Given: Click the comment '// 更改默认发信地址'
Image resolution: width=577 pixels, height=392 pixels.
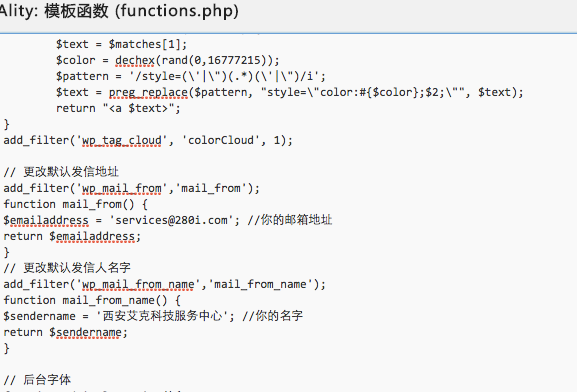Looking at the screenshot, I should 61,172.
